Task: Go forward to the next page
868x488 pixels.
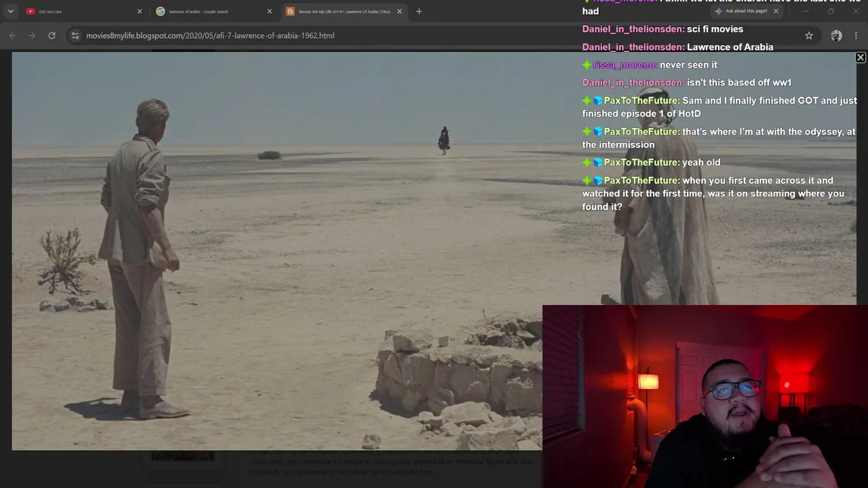Action: [32, 35]
